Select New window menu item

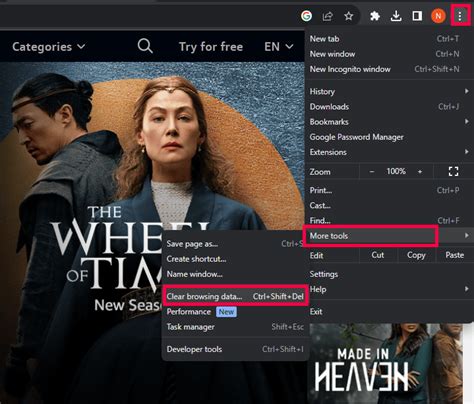[x=389, y=54]
